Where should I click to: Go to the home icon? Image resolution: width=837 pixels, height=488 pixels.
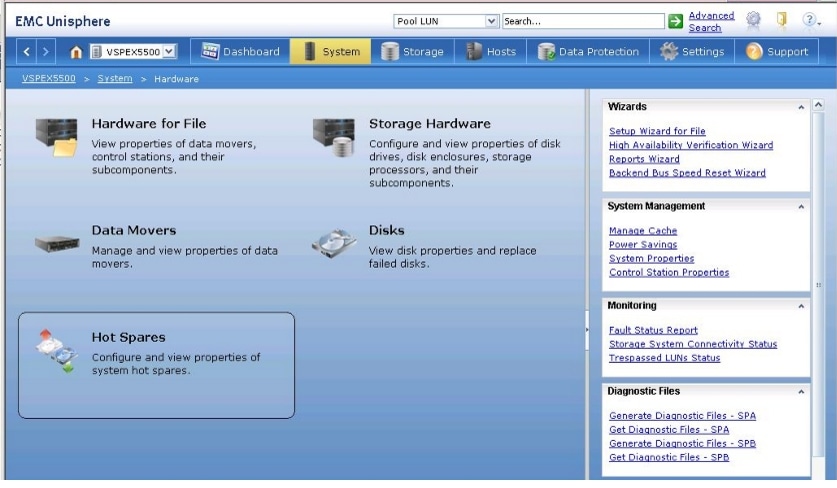pyautogui.click(x=76, y=52)
